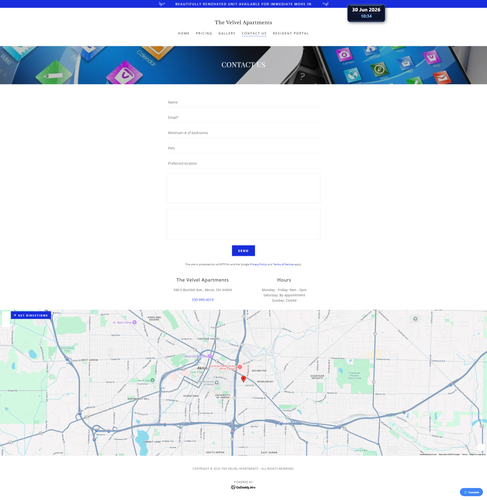487x500 pixels.
Task: Click the Monday - Friday hours line
Action: click(284, 290)
